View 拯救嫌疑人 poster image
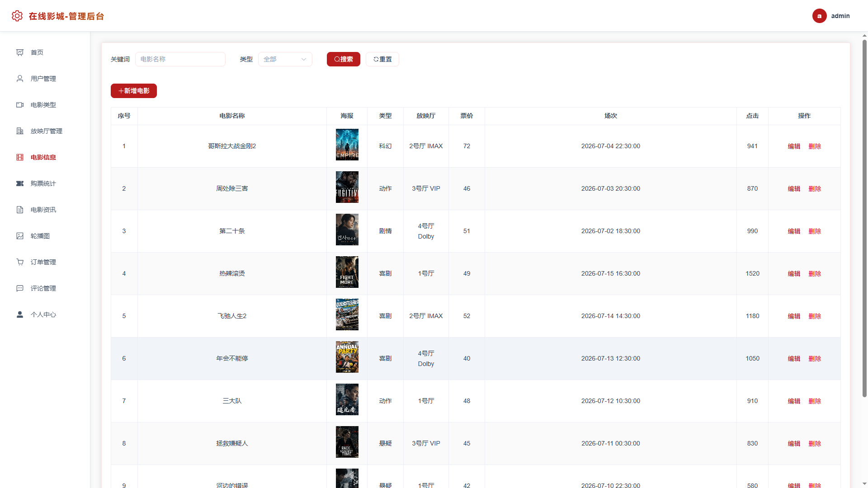868x488 pixels. tap(347, 442)
